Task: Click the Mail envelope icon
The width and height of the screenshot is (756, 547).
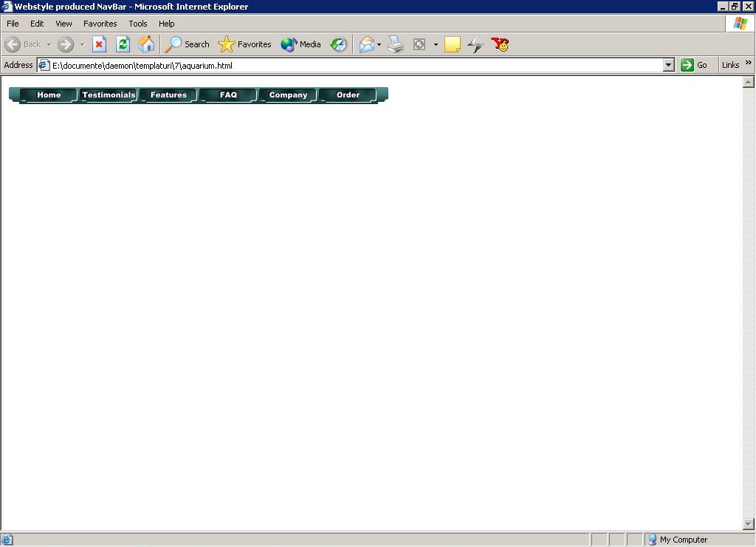Action: coord(366,44)
